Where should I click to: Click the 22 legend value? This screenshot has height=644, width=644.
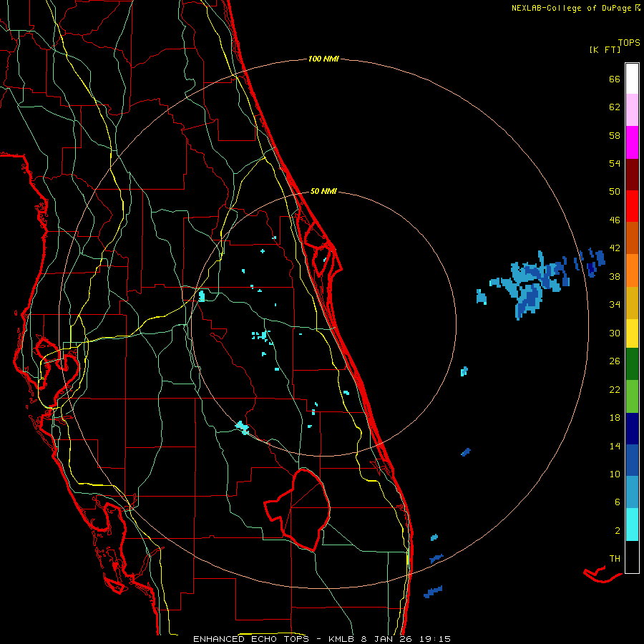click(615, 389)
